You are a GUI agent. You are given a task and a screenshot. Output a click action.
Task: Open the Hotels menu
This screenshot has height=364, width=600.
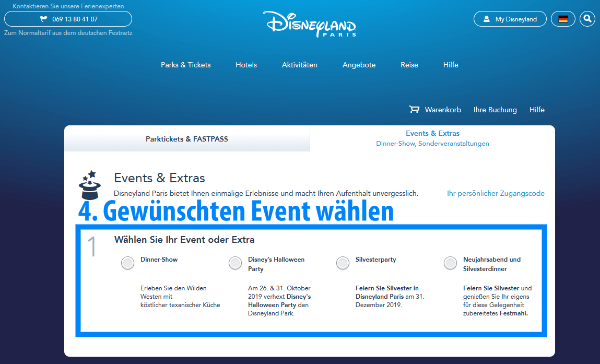click(246, 65)
